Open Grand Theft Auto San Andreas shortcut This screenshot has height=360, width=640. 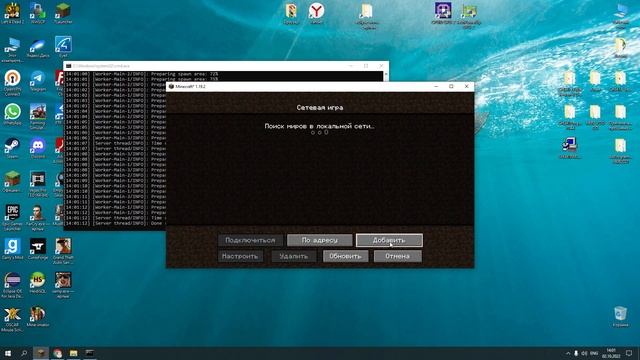[63, 251]
